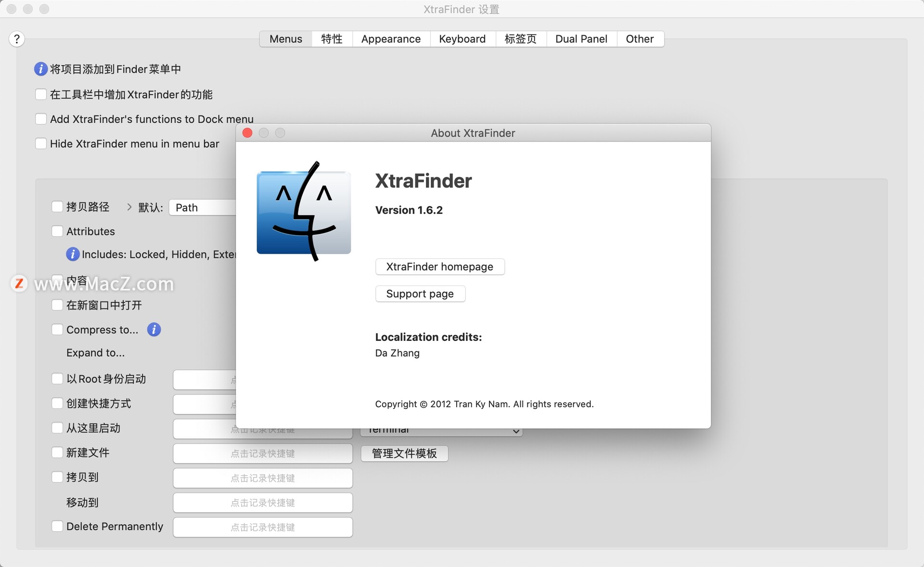924x567 pixels.
Task: Select the 标签页 tab
Action: click(520, 38)
